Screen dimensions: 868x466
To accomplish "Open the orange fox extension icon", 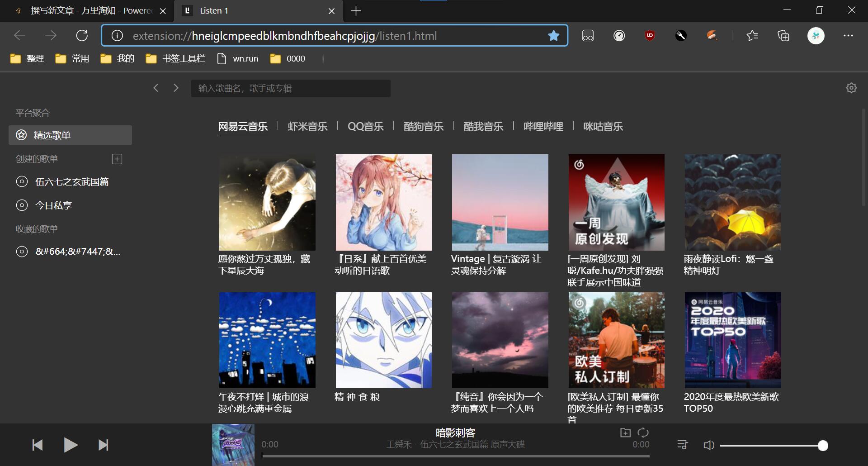I will point(712,35).
